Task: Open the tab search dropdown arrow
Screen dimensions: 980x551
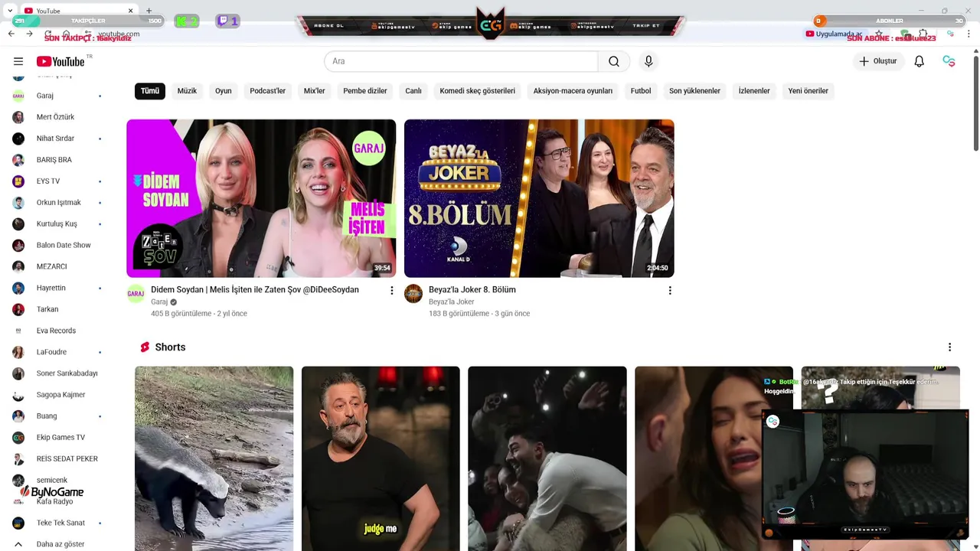Action: click(x=9, y=11)
